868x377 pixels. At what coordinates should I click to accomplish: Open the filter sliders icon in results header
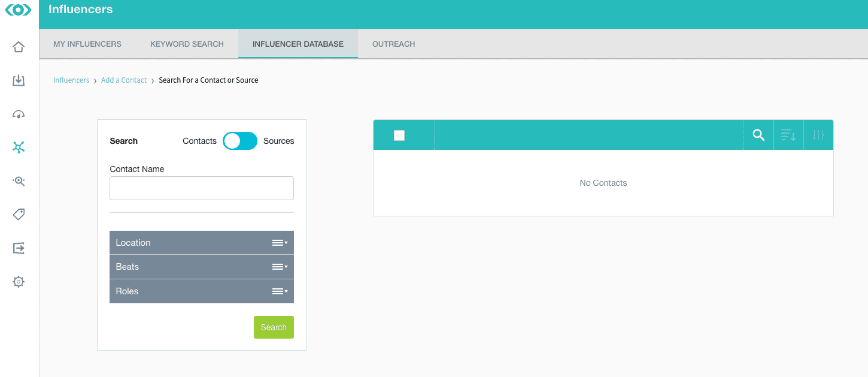tap(818, 135)
